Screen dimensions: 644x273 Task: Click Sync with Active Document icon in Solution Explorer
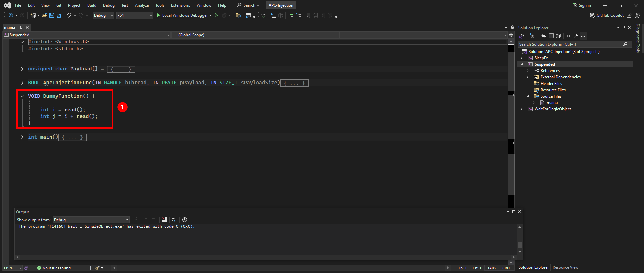(543, 36)
